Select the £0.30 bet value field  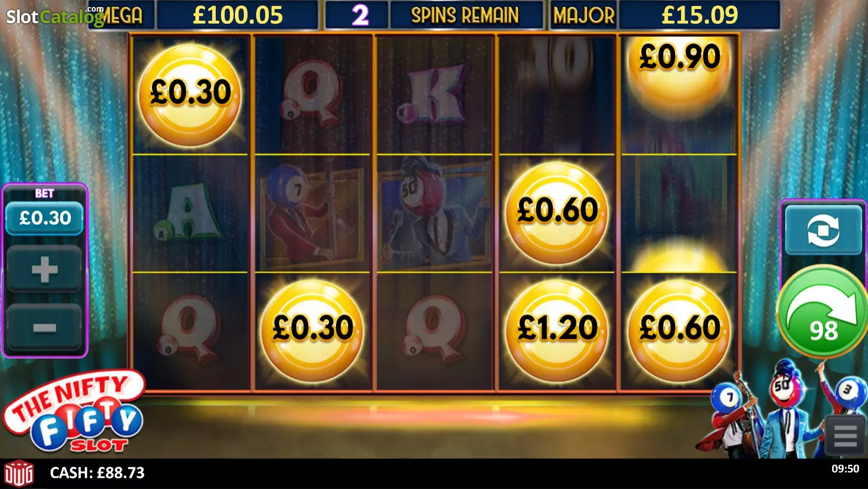[44, 218]
